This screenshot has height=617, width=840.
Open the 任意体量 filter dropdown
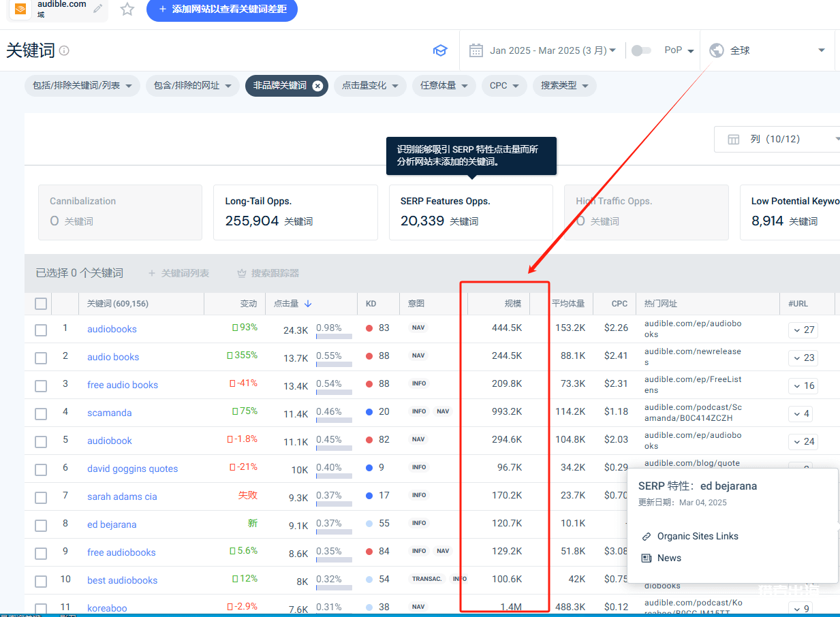click(x=444, y=86)
